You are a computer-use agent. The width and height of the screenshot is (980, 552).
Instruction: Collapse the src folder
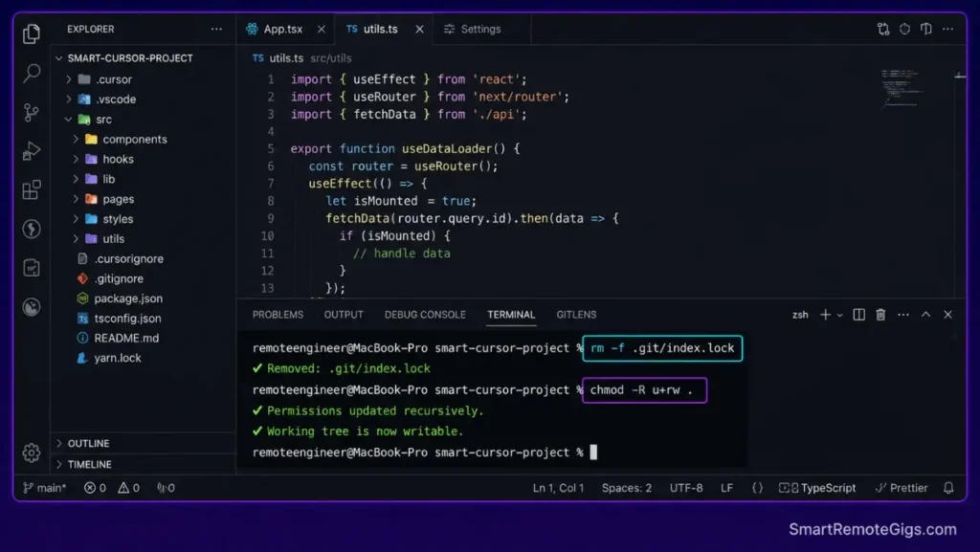pos(69,120)
